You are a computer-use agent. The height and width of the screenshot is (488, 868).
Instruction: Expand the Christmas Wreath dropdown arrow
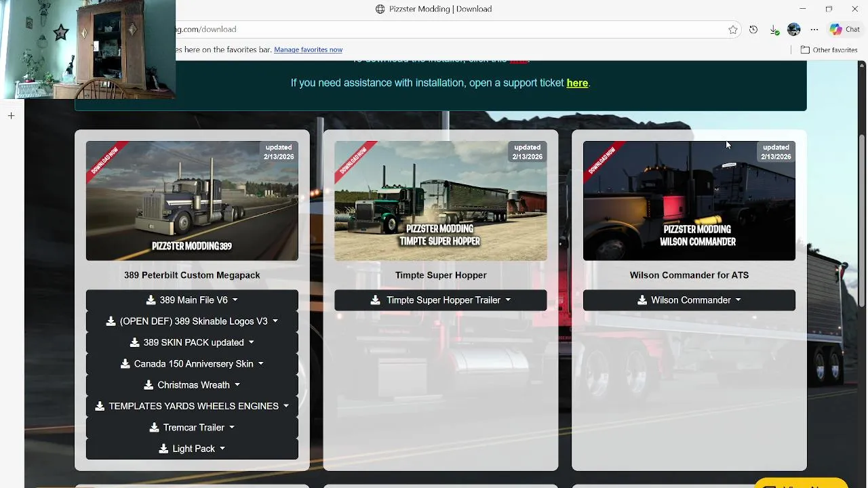coord(237,385)
